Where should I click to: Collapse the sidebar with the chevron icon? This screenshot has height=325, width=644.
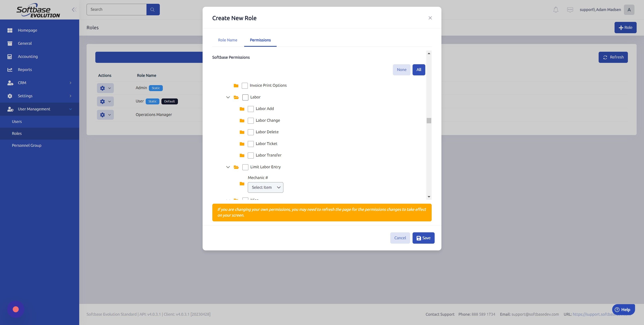[x=74, y=10]
